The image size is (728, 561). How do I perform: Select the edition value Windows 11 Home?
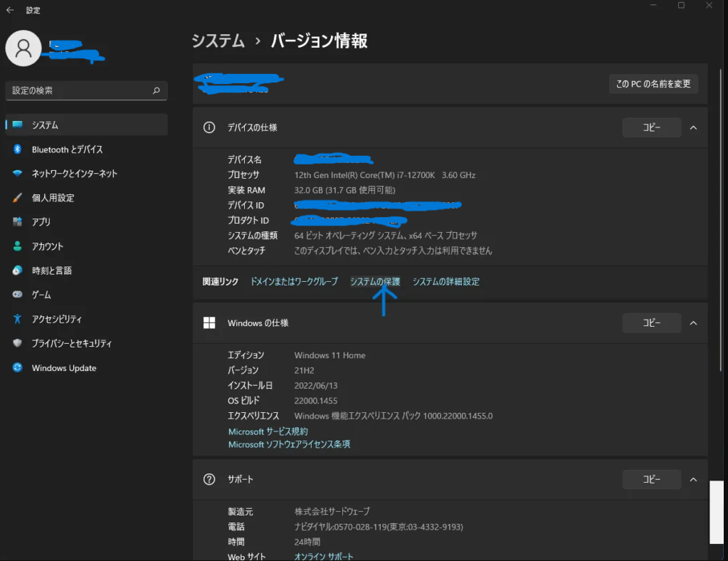click(329, 355)
